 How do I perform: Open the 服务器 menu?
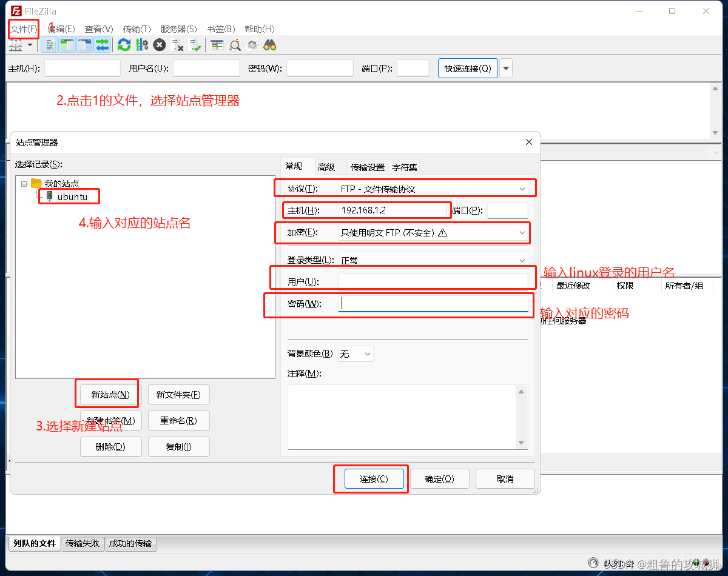179,28
